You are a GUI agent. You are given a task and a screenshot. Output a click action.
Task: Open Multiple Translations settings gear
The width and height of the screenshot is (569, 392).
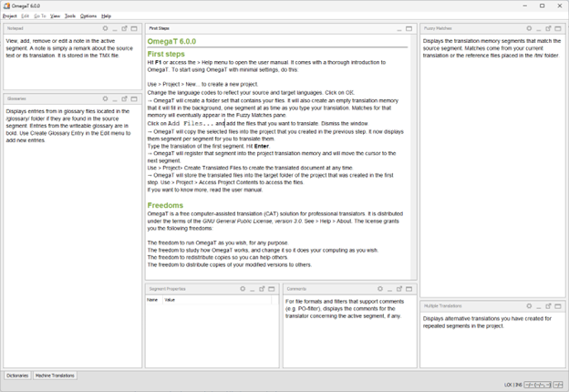(529, 306)
